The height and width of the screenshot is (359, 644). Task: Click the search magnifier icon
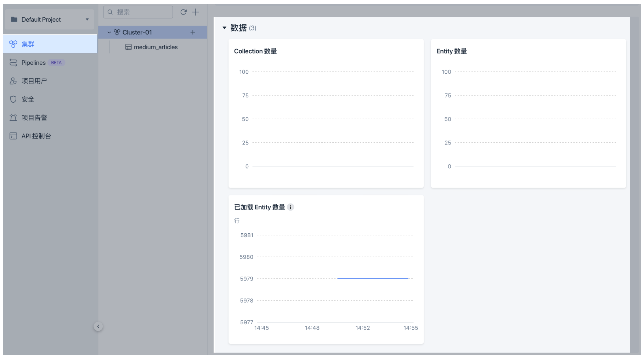pos(110,12)
